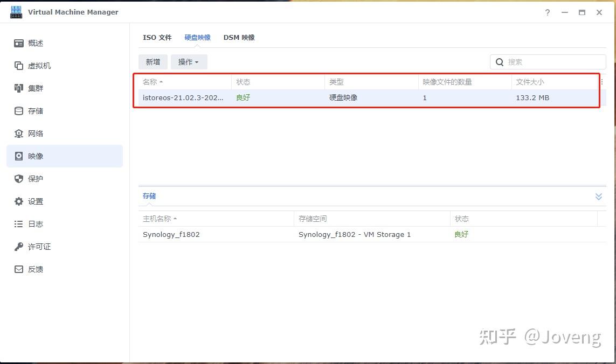The height and width of the screenshot is (364, 616).
Task: Open help via the question mark icon
Action: click(547, 12)
